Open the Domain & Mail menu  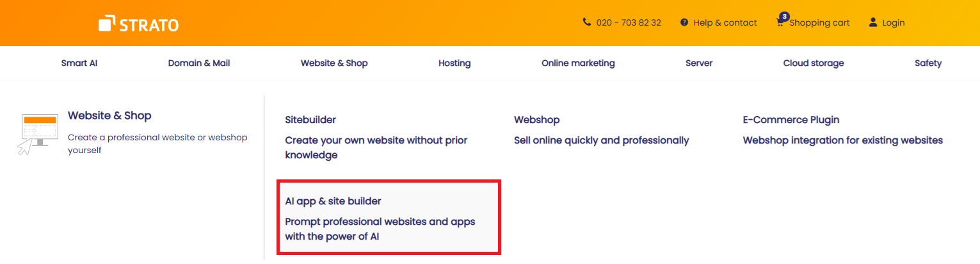pyautogui.click(x=199, y=63)
